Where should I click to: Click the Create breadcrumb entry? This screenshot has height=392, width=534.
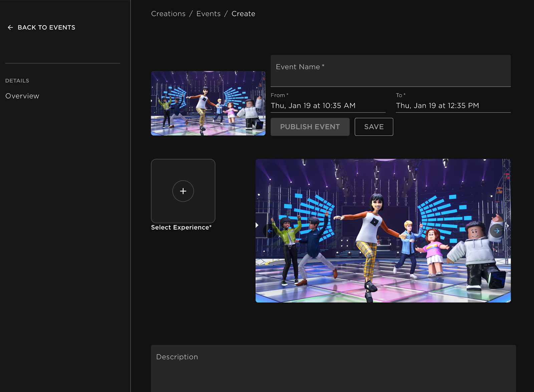243,13
